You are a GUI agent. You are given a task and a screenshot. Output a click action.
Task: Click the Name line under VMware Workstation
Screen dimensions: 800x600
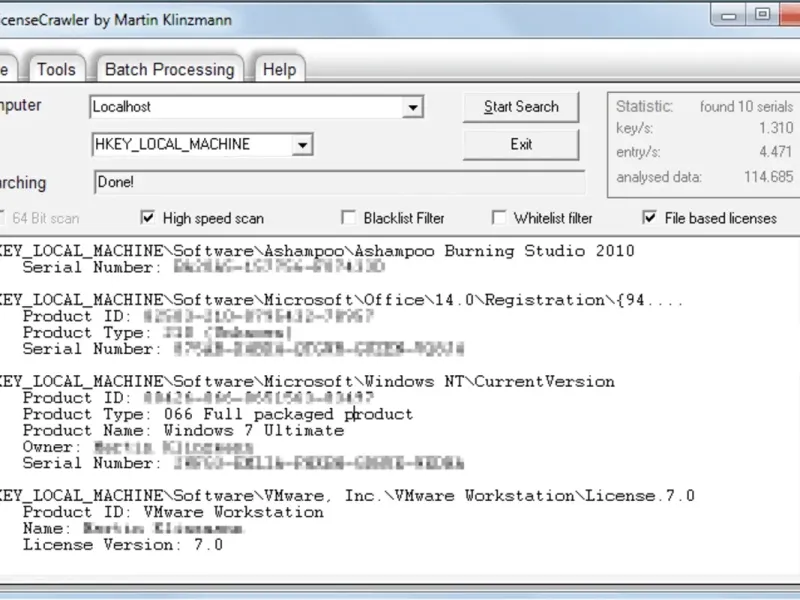coord(133,529)
